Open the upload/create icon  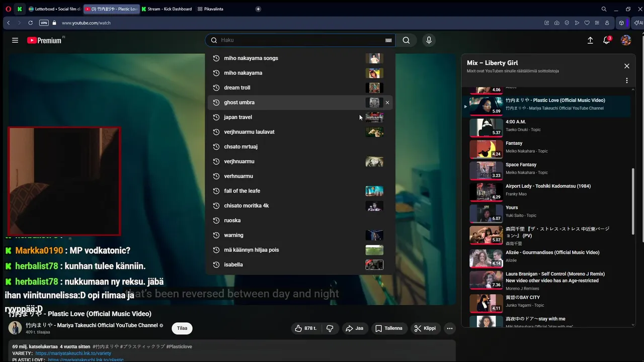[x=590, y=40]
